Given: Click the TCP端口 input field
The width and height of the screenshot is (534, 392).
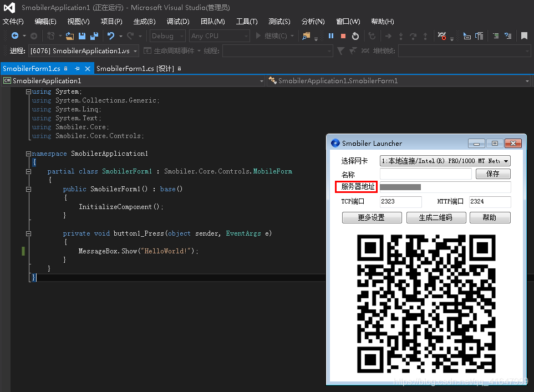Looking at the screenshot, I should pyautogui.click(x=400, y=202).
